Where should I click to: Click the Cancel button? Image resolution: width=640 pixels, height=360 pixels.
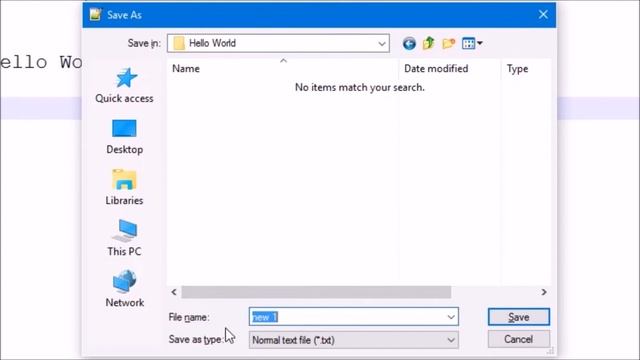tap(519, 339)
